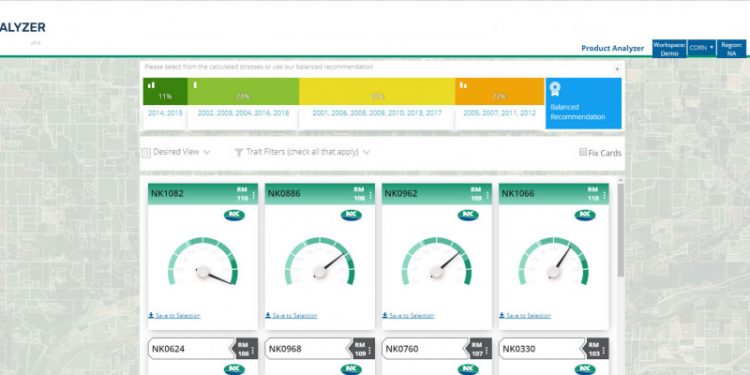
Task: Click the funnel icon beside Trait Filters
Action: 239,152
